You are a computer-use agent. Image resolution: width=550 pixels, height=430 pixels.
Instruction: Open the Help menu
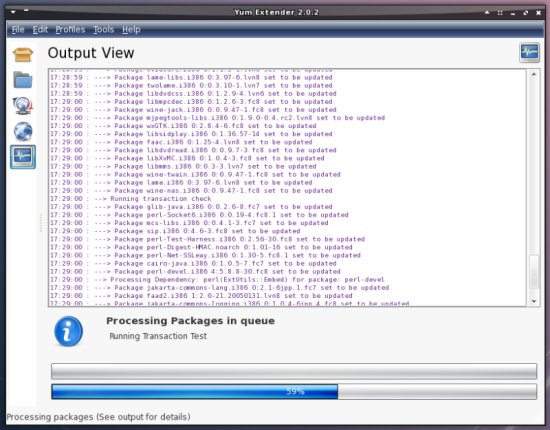pos(131,29)
